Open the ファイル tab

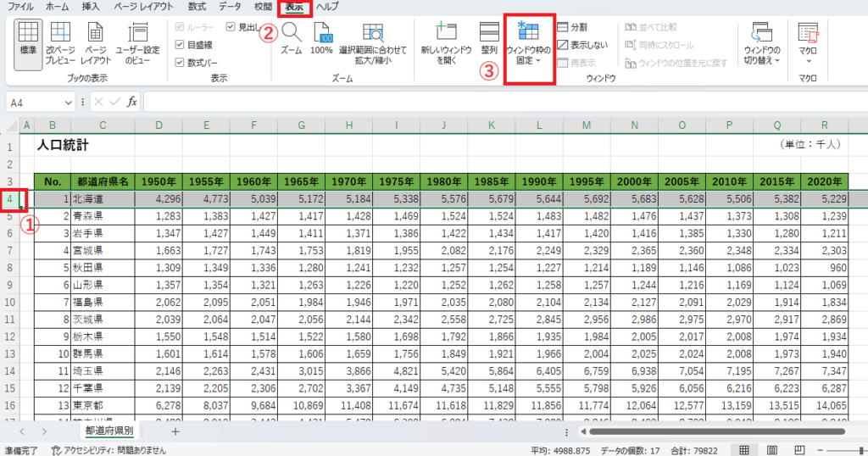pyautogui.click(x=20, y=7)
